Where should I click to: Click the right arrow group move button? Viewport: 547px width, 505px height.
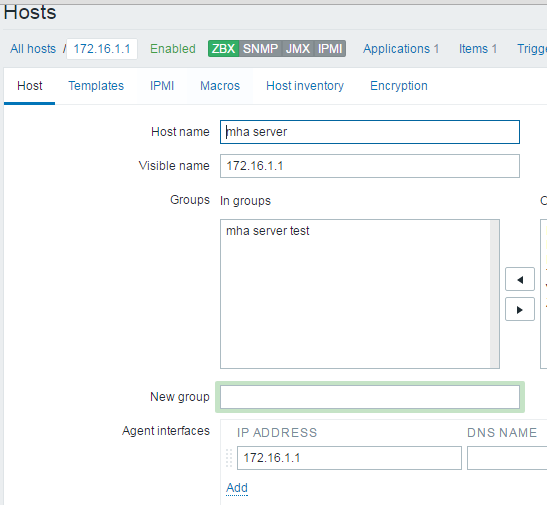[x=520, y=309]
